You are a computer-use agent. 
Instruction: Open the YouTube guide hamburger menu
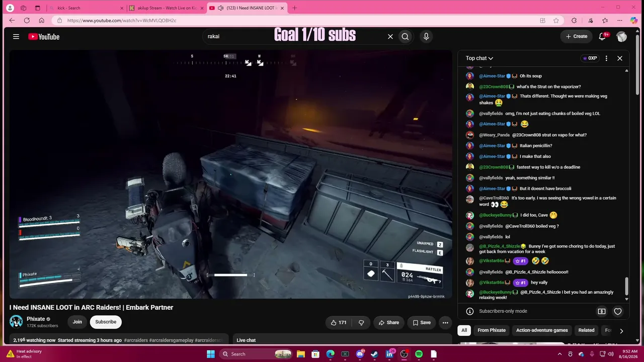(16, 37)
